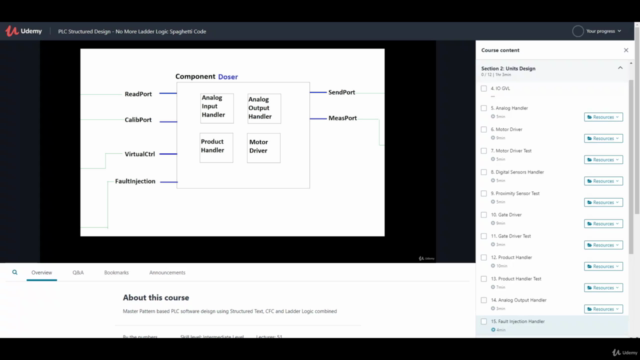Switch to the Bookmarks tab

pyautogui.click(x=116, y=272)
